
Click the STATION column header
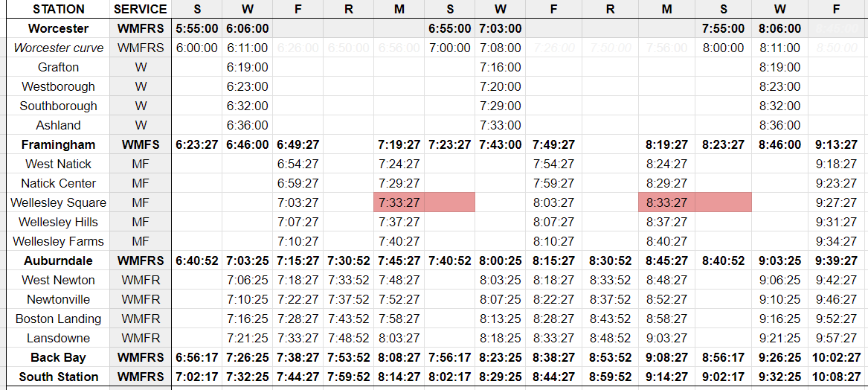tap(58, 10)
